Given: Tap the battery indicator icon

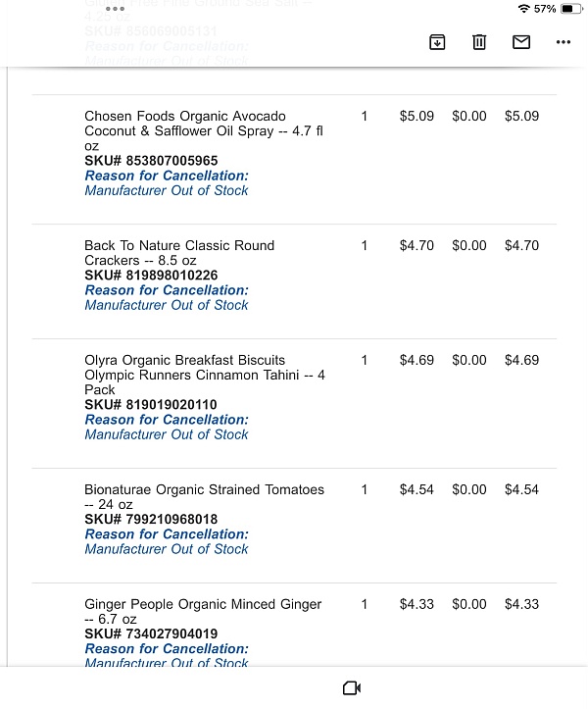Looking at the screenshot, I should (571, 9).
